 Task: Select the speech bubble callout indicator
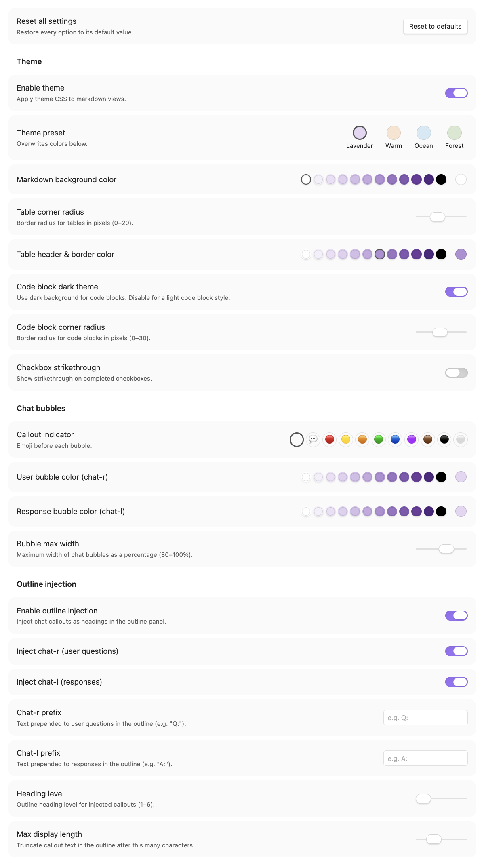click(313, 439)
